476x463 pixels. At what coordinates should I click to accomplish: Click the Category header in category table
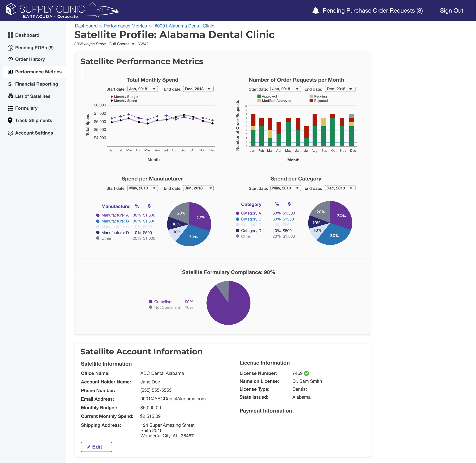pyautogui.click(x=251, y=204)
